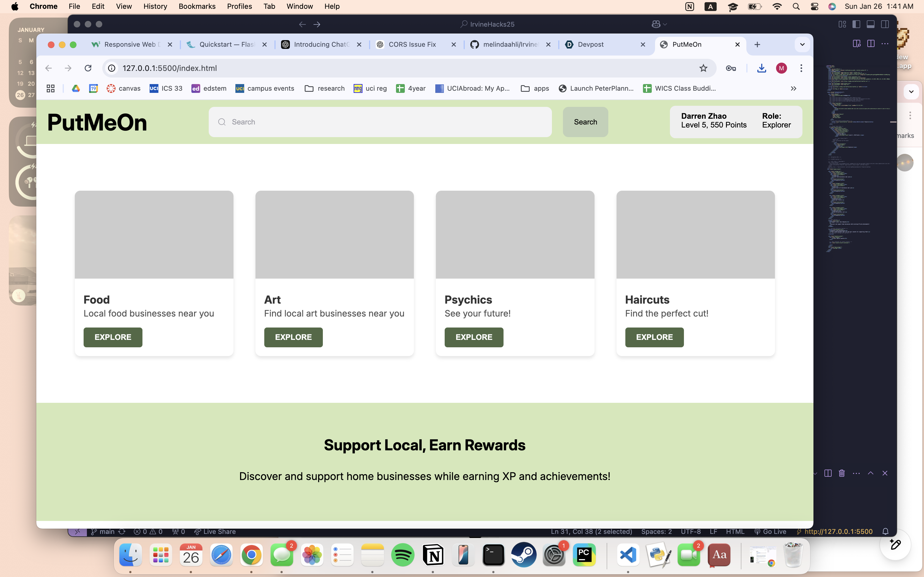This screenshot has height=577, width=924.
Task: Toggle VS Code bottom panel layout icon
Action: pos(871,24)
